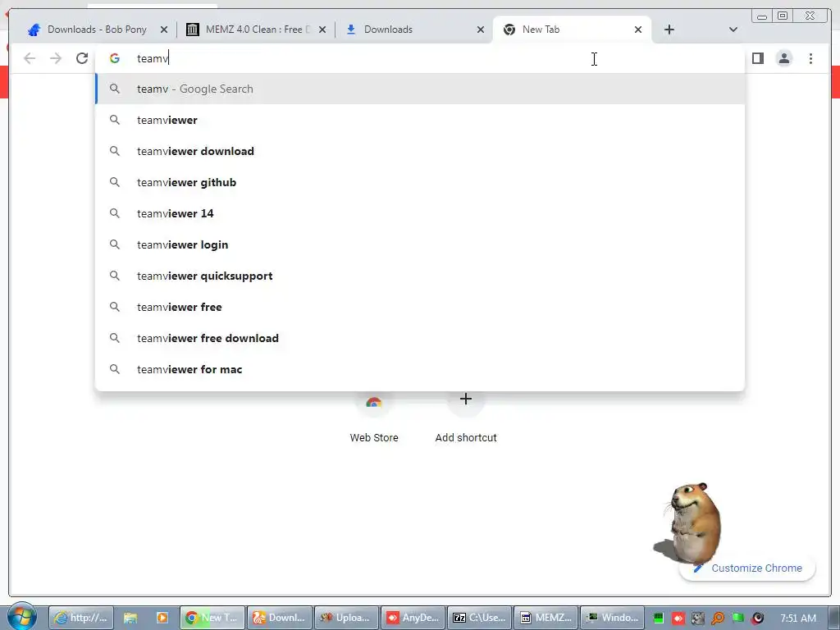840x630 pixels.
Task: Close the New Tab tab
Action: point(638,30)
